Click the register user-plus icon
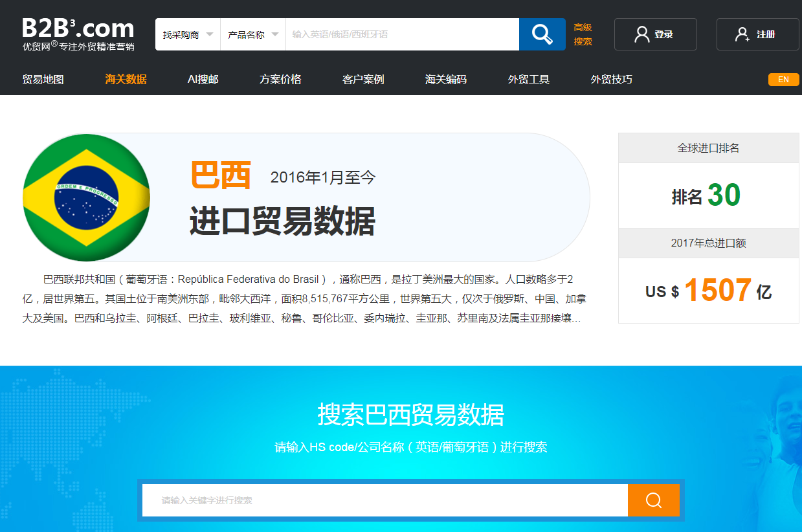The width and height of the screenshot is (802, 532). [x=742, y=34]
